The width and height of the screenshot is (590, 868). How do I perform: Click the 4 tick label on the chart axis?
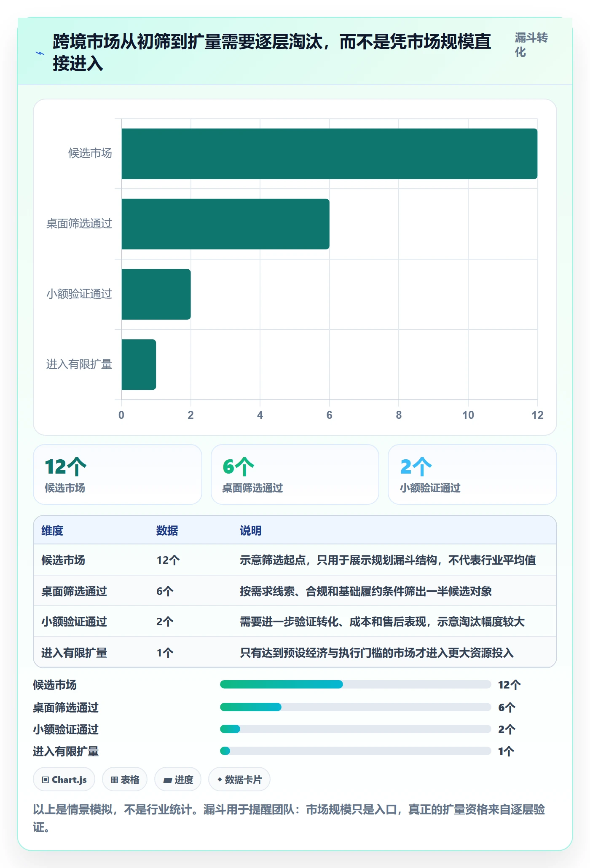point(260,415)
